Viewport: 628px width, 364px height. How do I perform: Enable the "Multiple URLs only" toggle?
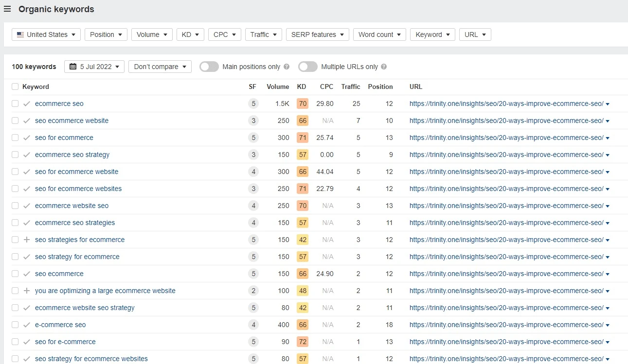point(307,67)
